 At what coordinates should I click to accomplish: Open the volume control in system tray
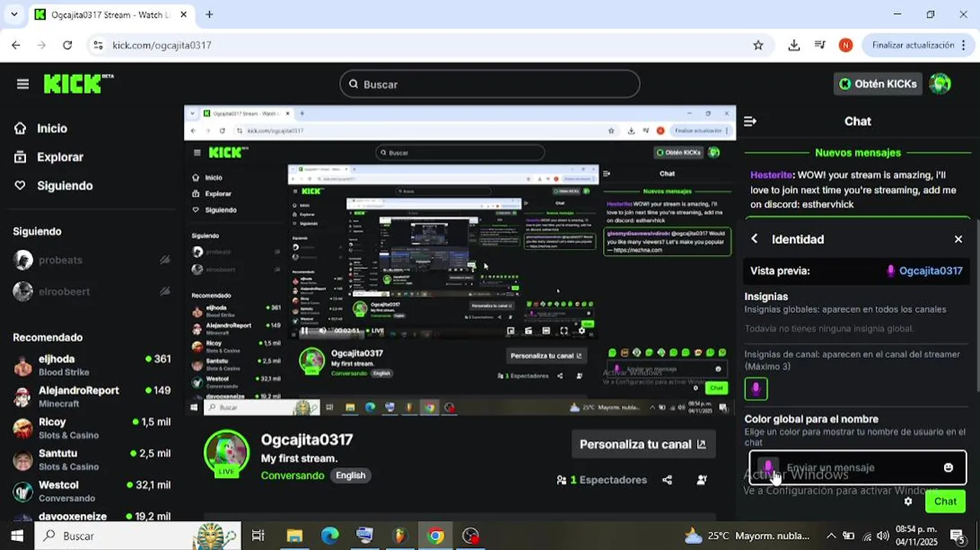coord(883,535)
